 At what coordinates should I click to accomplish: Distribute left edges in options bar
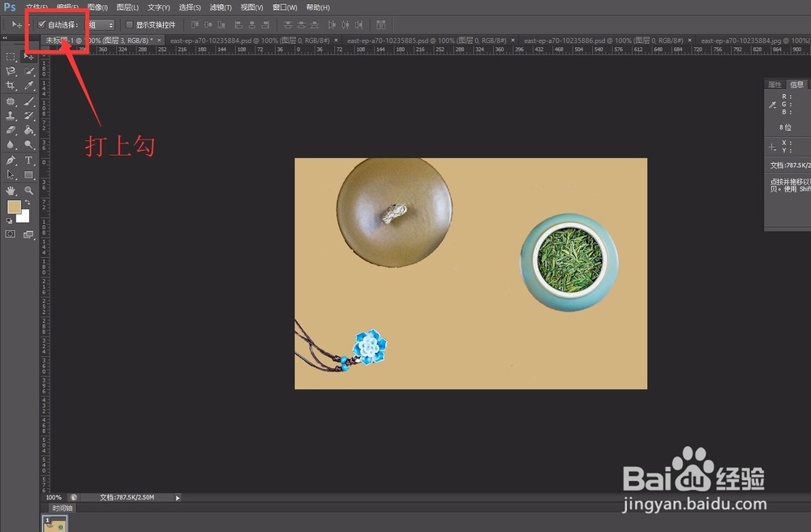(x=332, y=25)
